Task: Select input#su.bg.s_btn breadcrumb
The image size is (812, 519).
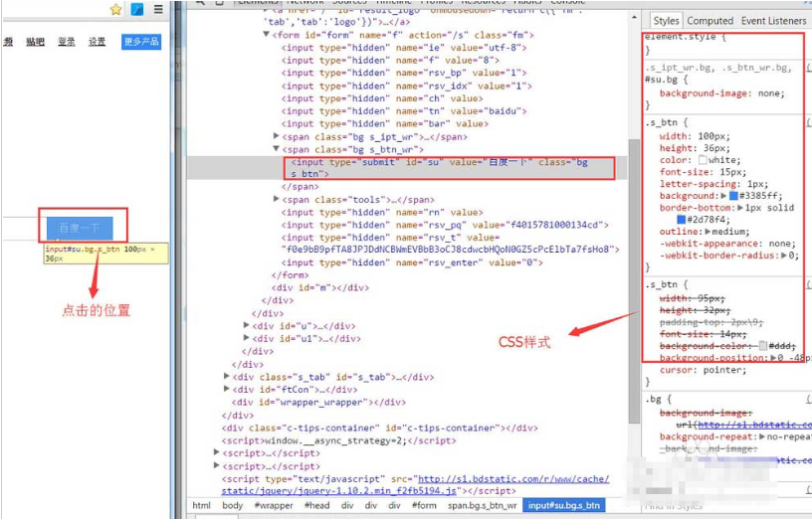Action: pyautogui.click(x=564, y=505)
